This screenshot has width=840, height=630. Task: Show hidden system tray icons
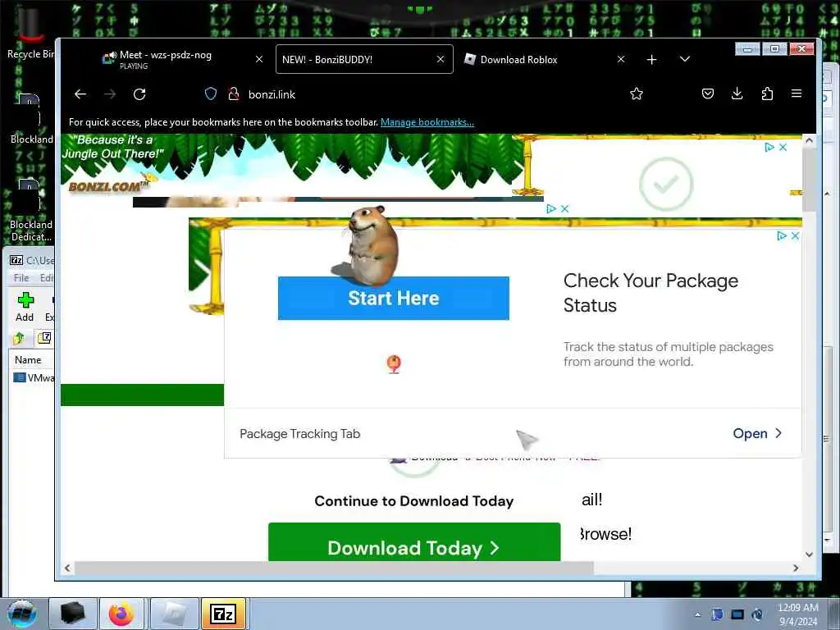(697, 614)
